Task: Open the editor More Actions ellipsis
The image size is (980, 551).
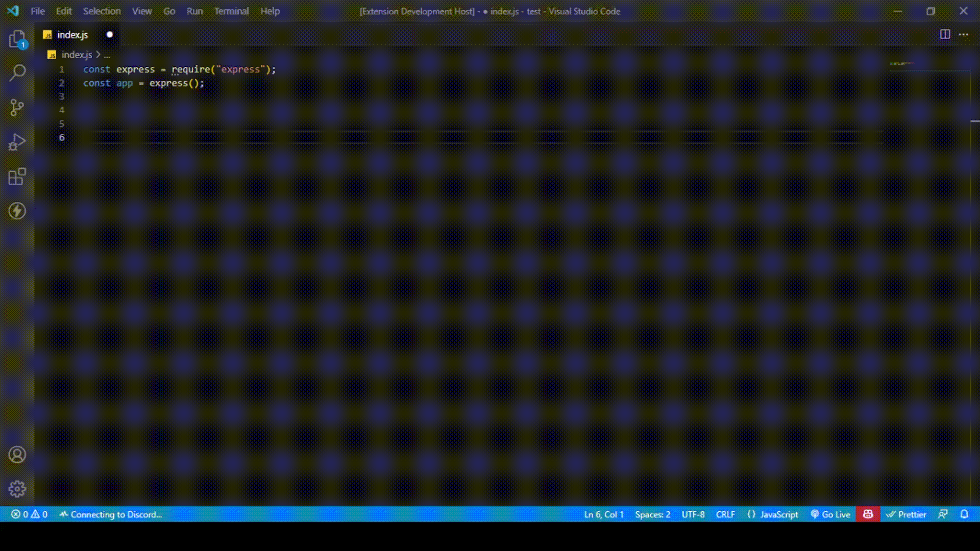Action: [x=964, y=34]
